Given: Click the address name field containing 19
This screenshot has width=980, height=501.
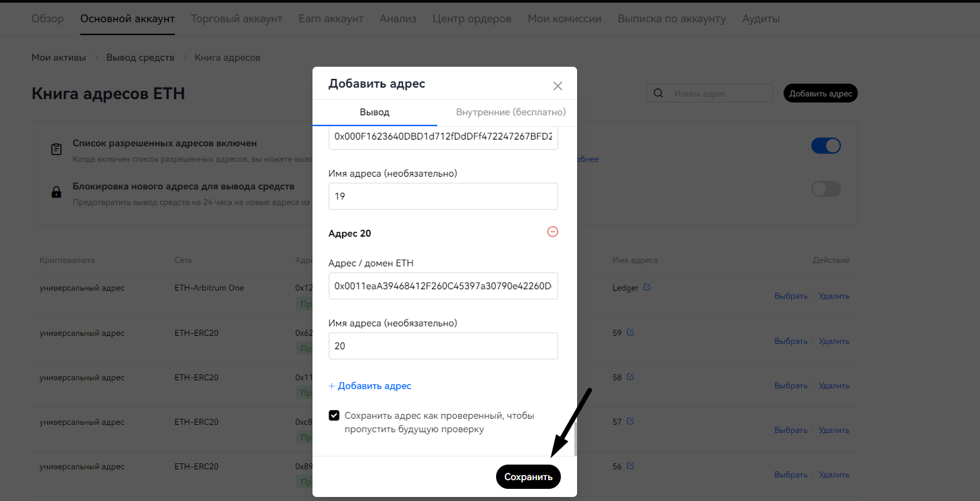Looking at the screenshot, I should coord(443,196).
